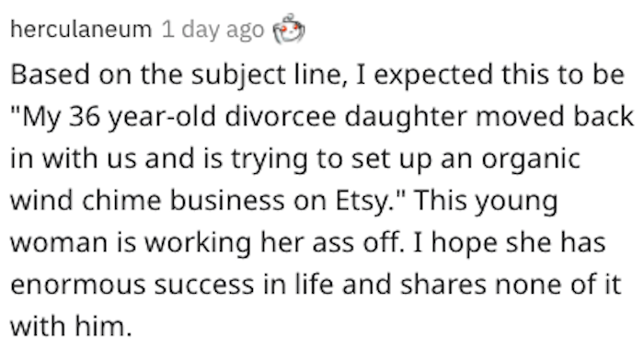
Task: Click the words 'This young' in the comment
Action: 486,201
